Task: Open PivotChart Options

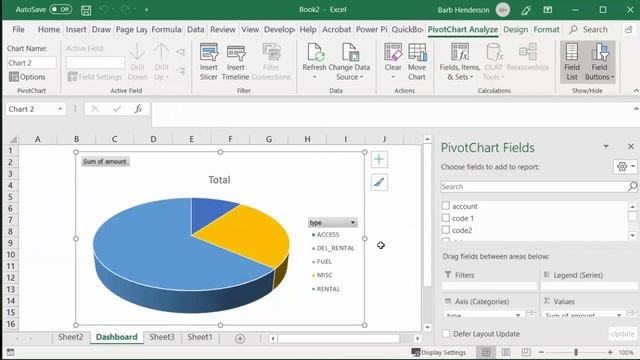Action: point(27,77)
